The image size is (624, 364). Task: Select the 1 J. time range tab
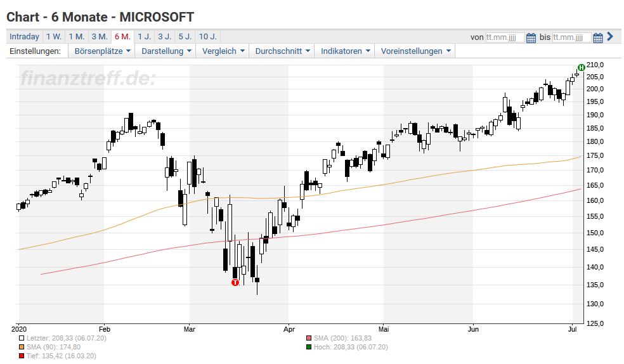point(144,37)
